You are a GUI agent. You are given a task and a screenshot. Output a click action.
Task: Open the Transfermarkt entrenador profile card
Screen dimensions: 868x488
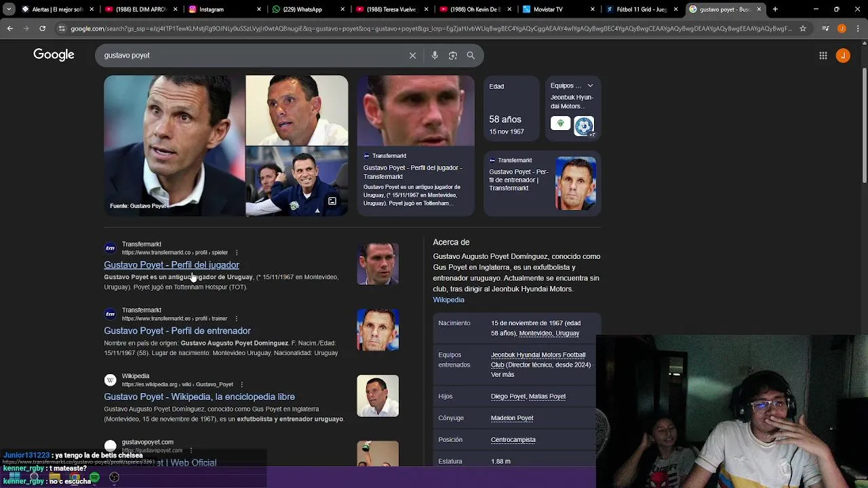click(542, 183)
